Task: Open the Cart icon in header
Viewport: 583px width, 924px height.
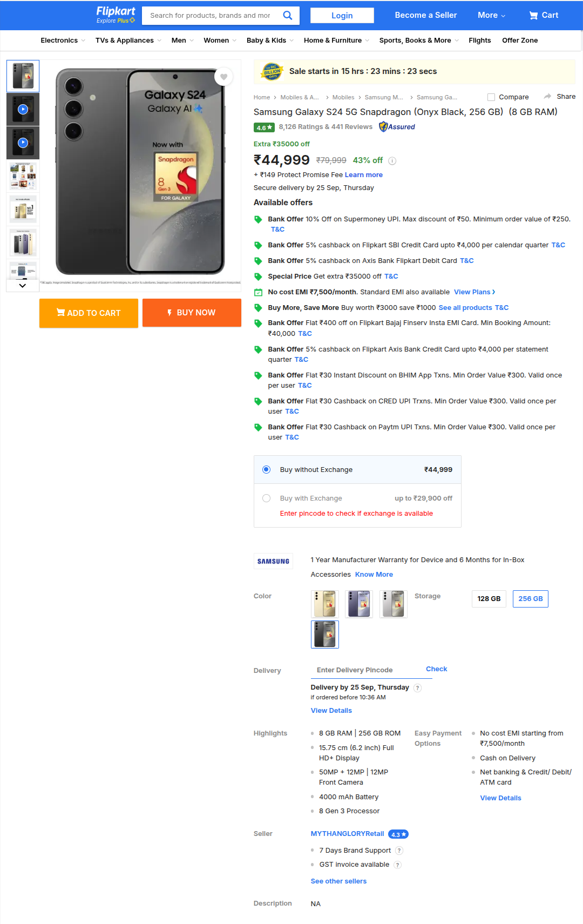Action: pyautogui.click(x=533, y=16)
